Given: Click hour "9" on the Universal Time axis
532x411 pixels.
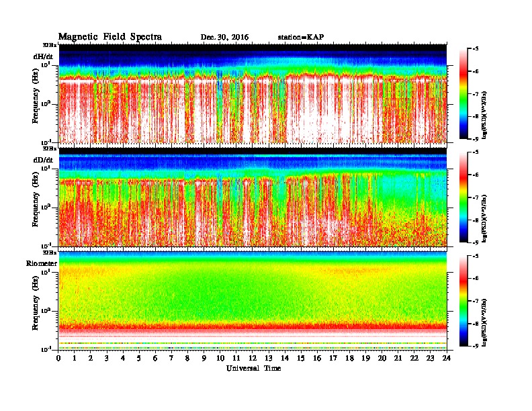Looking at the screenshot, I should click(204, 358).
